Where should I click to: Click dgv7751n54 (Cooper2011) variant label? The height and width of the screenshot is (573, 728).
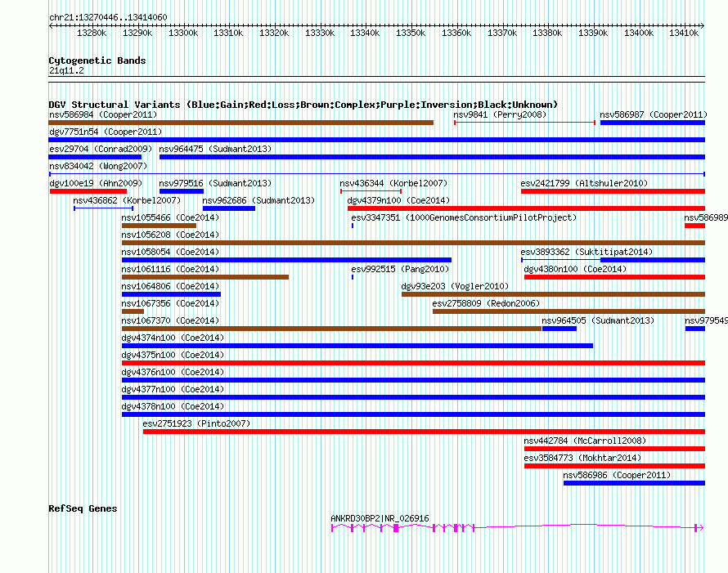[x=106, y=132]
